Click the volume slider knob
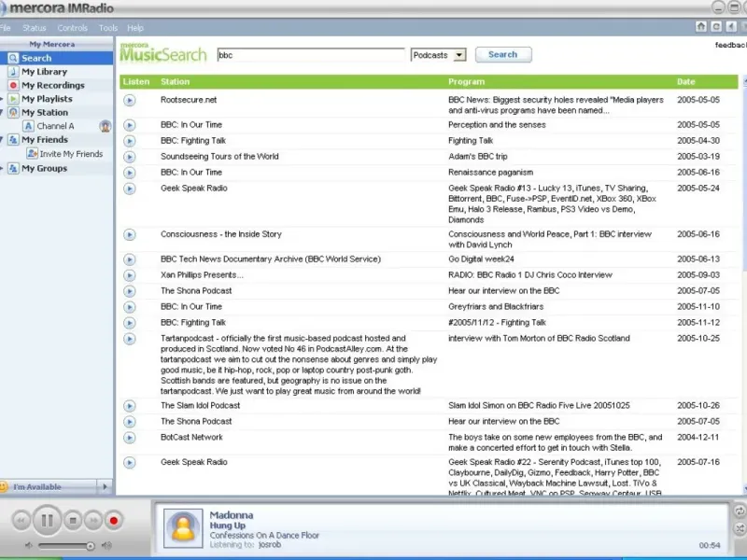This screenshot has height=560, width=747. tap(90, 546)
